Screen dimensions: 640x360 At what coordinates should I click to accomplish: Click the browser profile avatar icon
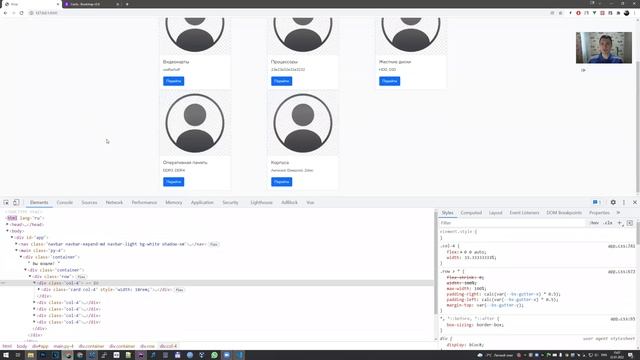pos(627,13)
